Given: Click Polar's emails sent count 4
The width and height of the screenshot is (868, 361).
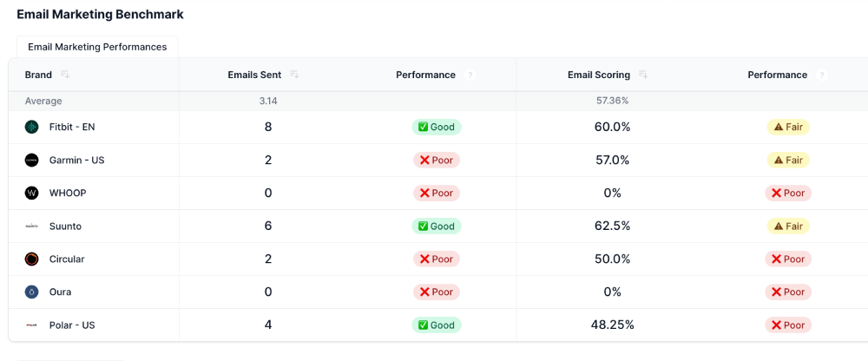Looking at the screenshot, I should tap(268, 325).
